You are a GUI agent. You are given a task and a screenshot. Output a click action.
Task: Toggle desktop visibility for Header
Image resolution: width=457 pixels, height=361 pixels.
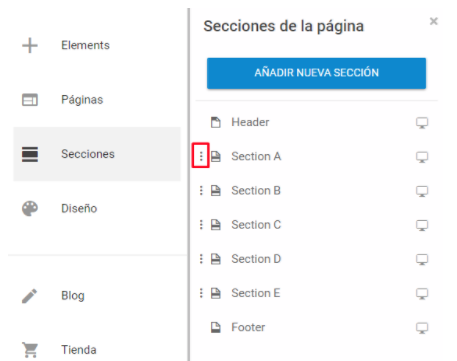tap(422, 123)
